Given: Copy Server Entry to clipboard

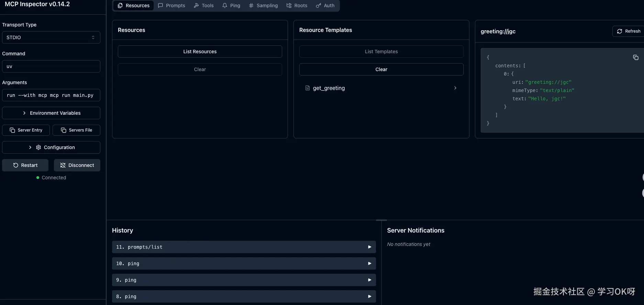Looking at the screenshot, I should [x=26, y=130].
